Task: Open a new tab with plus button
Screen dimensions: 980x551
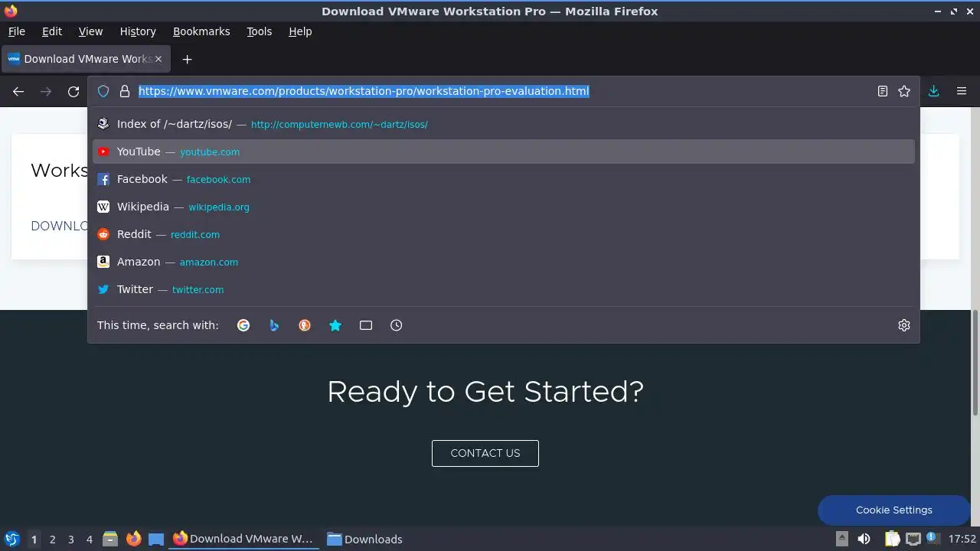Action: coord(187,59)
